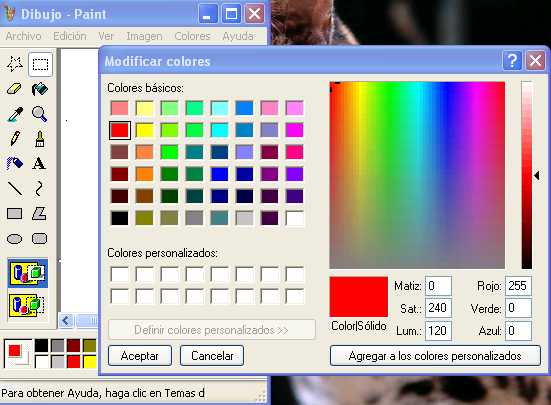Activate the Magnifier tool
551x405 pixels.
[x=39, y=114]
